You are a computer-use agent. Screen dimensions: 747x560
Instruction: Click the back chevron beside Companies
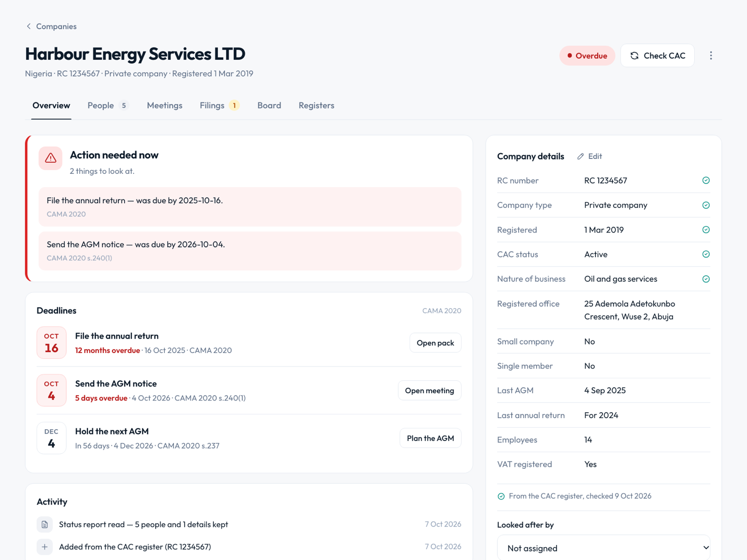click(x=29, y=26)
